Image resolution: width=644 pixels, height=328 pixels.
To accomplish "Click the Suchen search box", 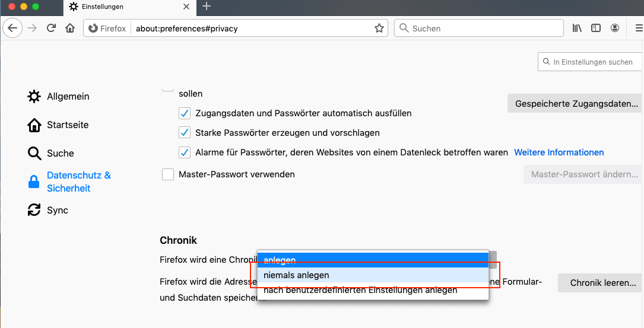I will pyautogui.click(x=479, y=28).
